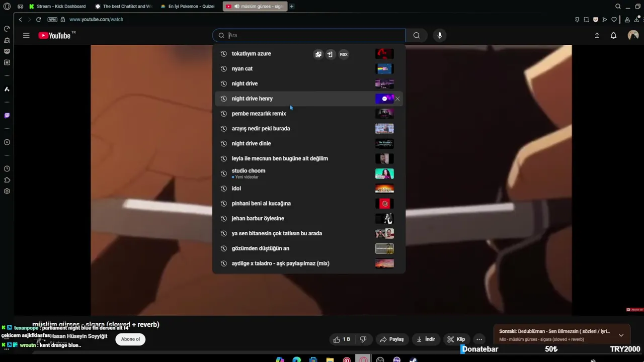Open a new tab with plus button
Image resolution: width=644 pixels, height=362 pixels.
click(292, 7)
